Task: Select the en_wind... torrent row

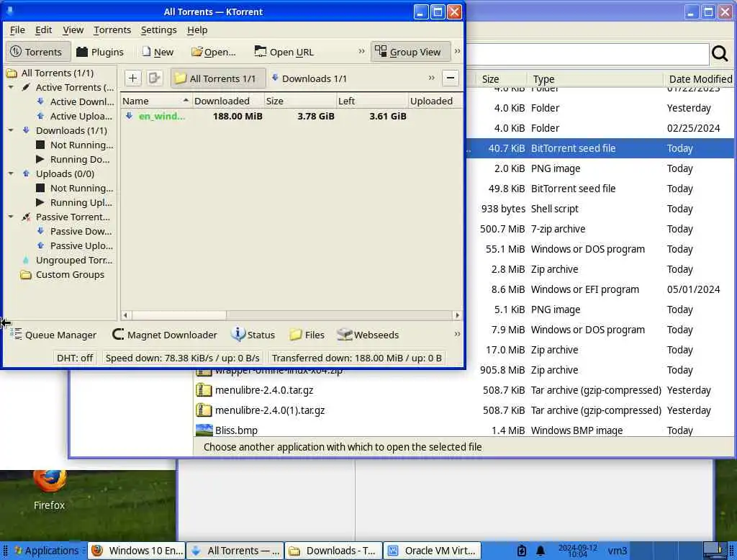Action: point(291,116)
